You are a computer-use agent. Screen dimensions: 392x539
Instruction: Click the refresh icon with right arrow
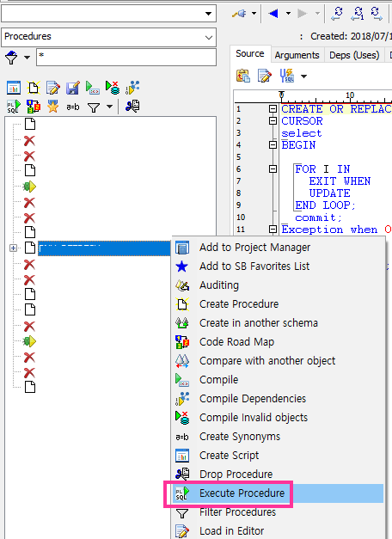pos(377,14)
